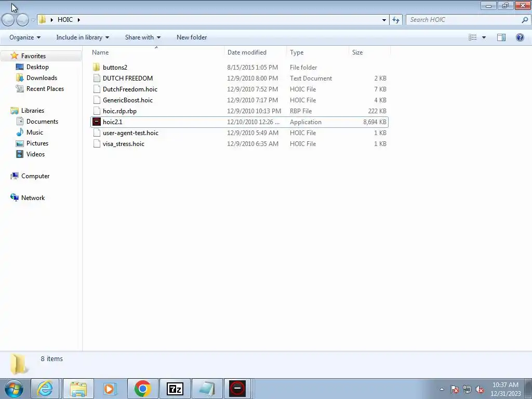Click the New folder button
The image size is (532, 399).
pyautogui.click(x=192, y=37)
